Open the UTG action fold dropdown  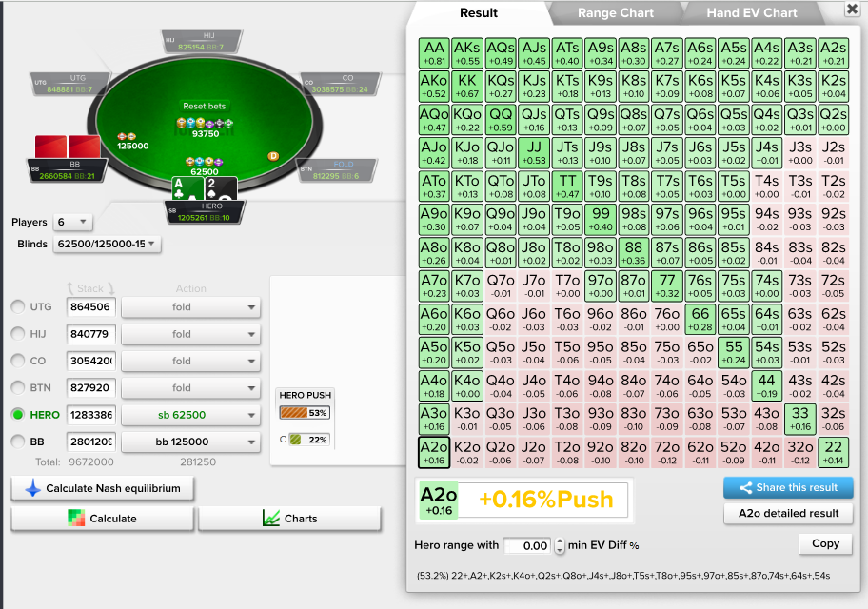pos(190,306)
